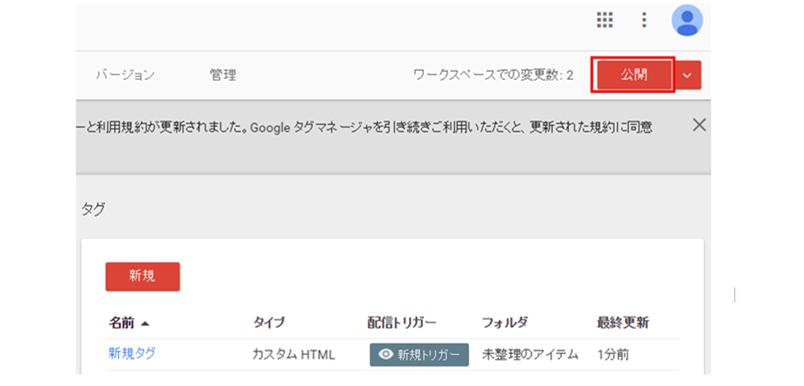This screenshot has height=386, width=804.
Task: Click the タグ section heading
Action: click(x=93, y=209)
